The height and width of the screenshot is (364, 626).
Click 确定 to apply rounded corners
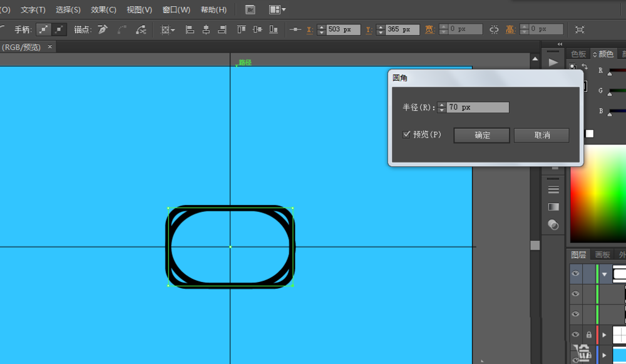(x=481, y=135)
